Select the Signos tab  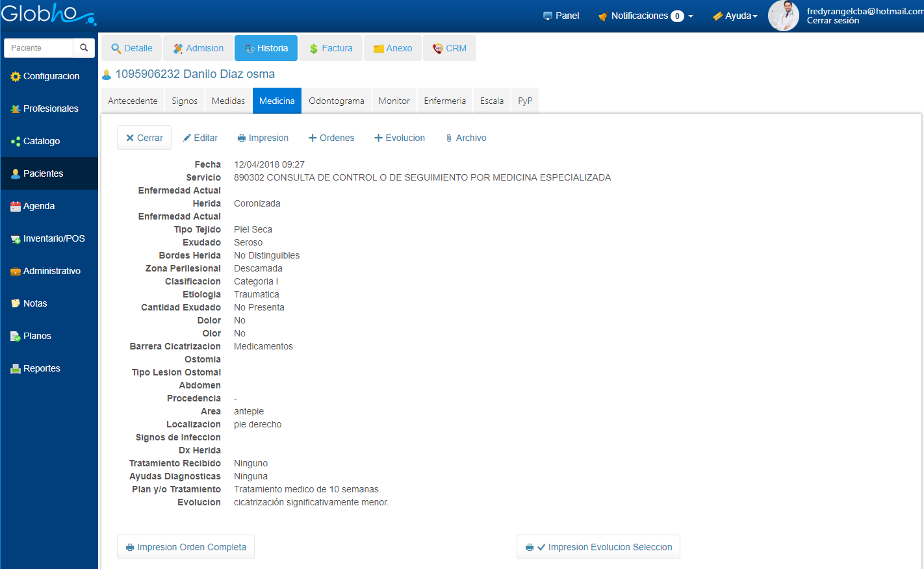[x=185, y=101]
